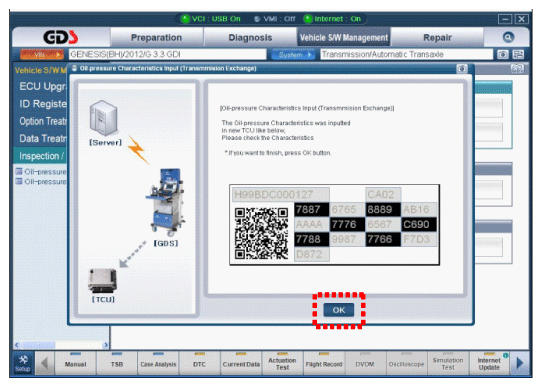Open Case Analysis from bottom toolbar
The width and height of the screenshot is (542, 387).
[x=158, y=364]
